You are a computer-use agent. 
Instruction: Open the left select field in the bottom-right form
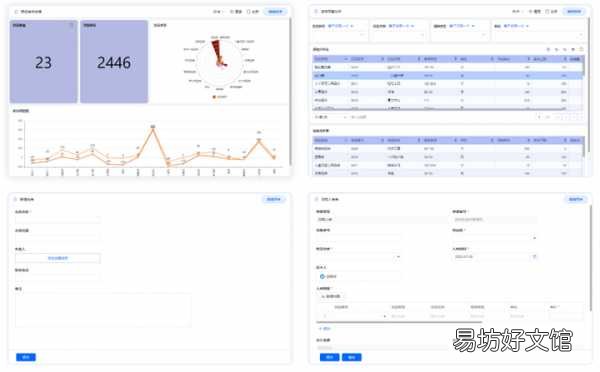tap(359, 257)
